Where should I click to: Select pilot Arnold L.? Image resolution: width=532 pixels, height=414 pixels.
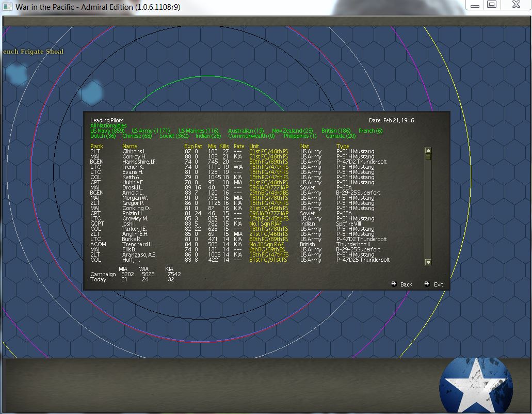[x=133, y=193]
